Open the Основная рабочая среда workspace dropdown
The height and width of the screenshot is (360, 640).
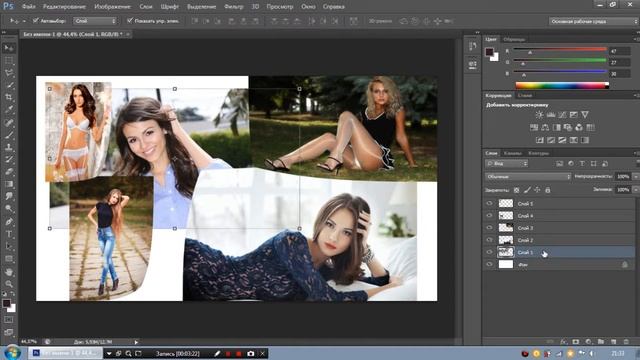pyautogui.click(x=594, y=21)
